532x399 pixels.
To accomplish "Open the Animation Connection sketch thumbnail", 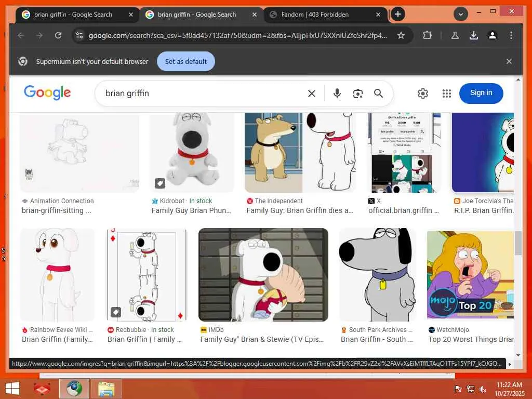I will point(79,153).
